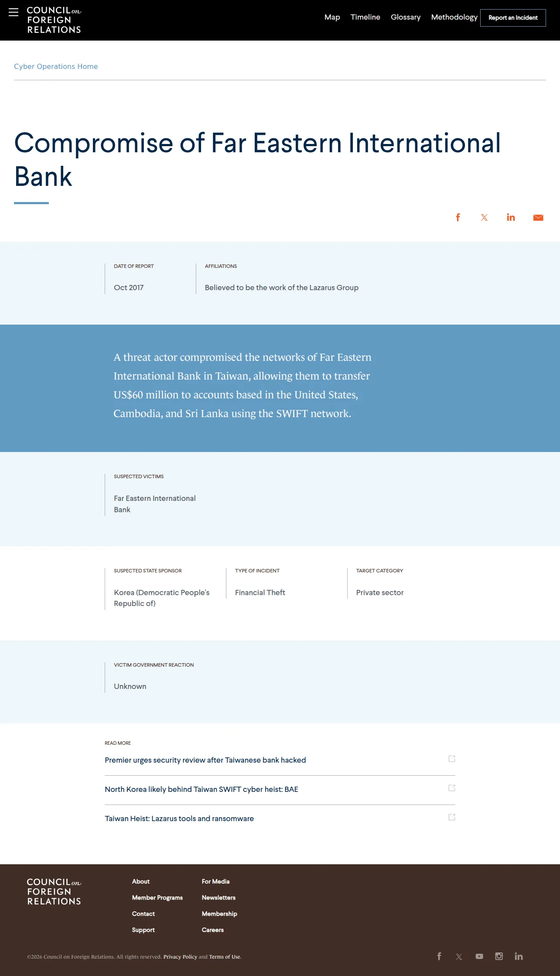Screen dimensions: 560x976
Task: Open the Support footer link
Action: 143,930
